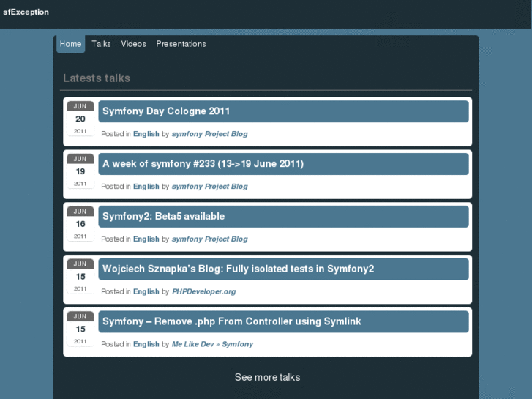Click the Jun 20 2011 calendar icon
The height and width of the screenshot is (399, 532).
click(80, 119)
